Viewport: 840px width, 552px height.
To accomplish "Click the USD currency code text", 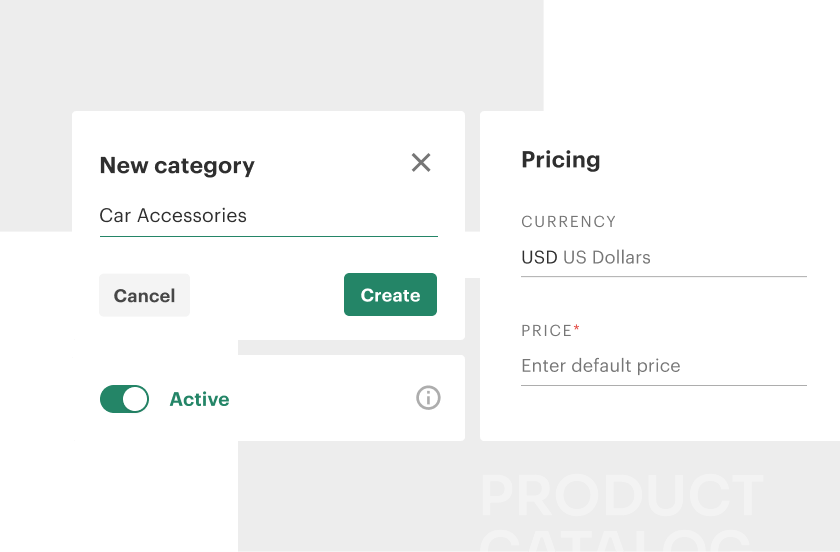I will pos(539,258).
